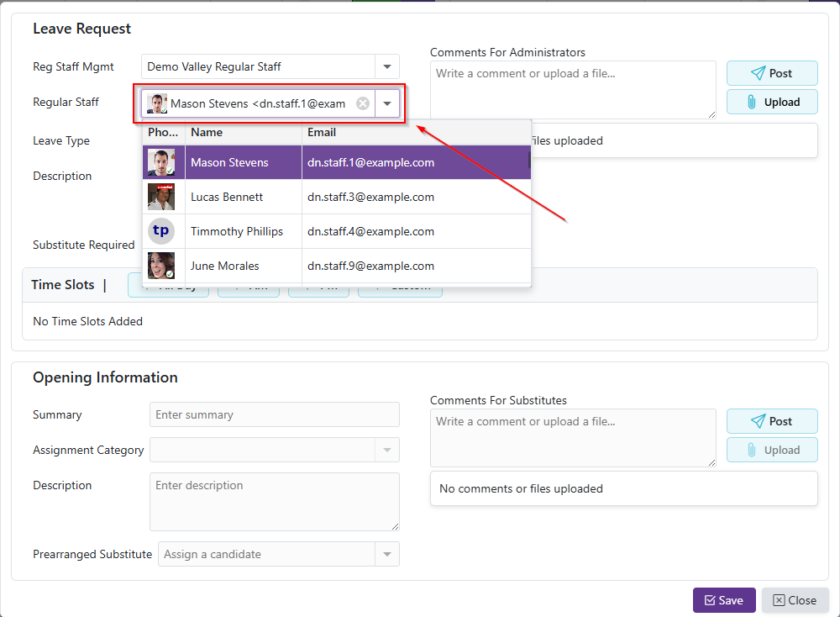The image size is (840, 617).
Task: Close the leave request dialog
Action: [x=795, y=600]
